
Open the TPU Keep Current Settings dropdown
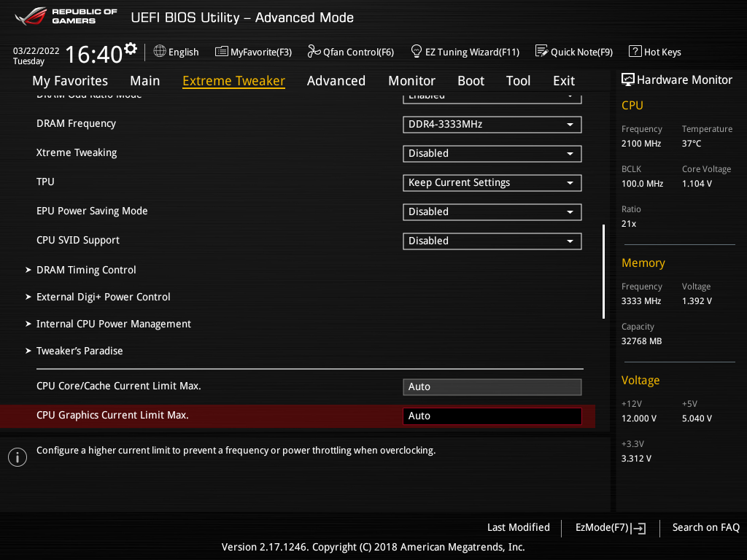pyautogui.click(x=492, y=183)
